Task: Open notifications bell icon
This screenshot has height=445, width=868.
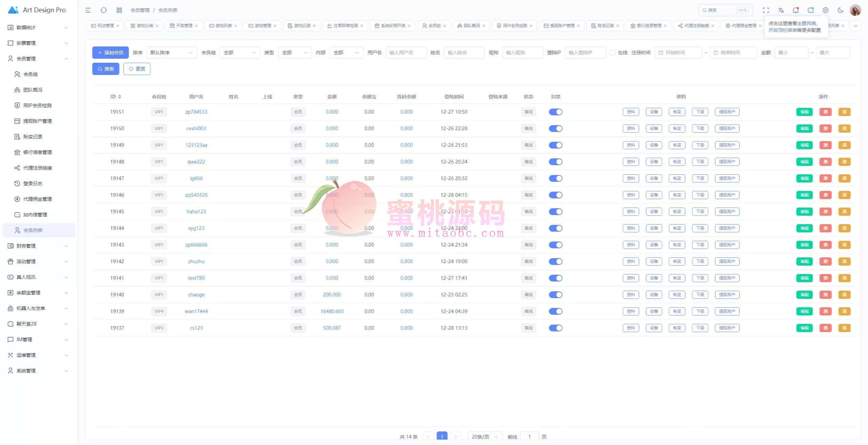Action: 796,10
